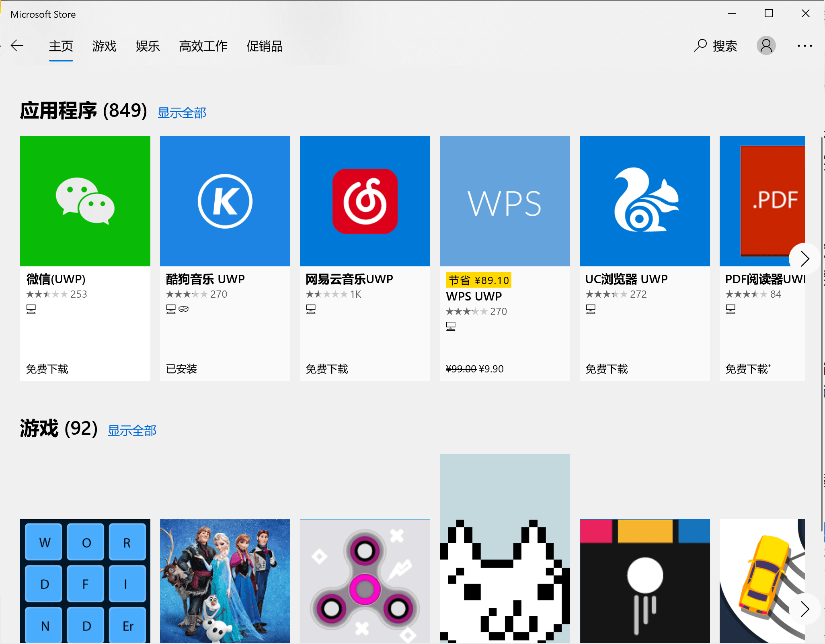The height and width of the screenshot is (644, 825).
Task: Open the Kugou Music UWP app icon
Action: coord(225,201)
